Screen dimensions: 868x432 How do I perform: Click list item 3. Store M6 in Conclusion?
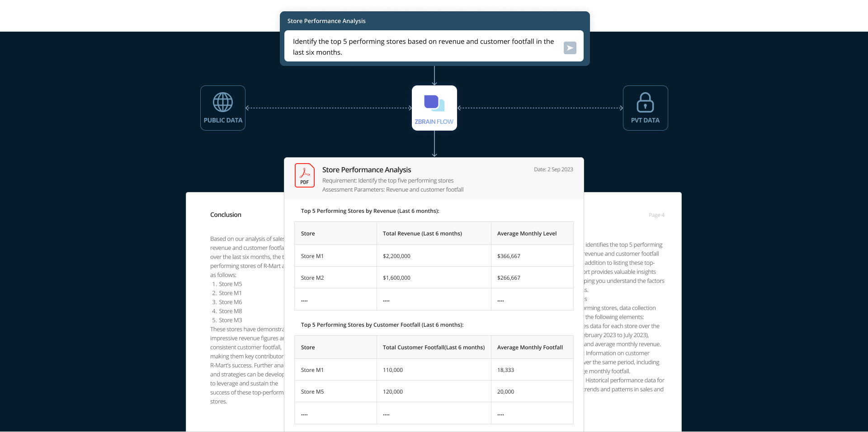(227, 302)
